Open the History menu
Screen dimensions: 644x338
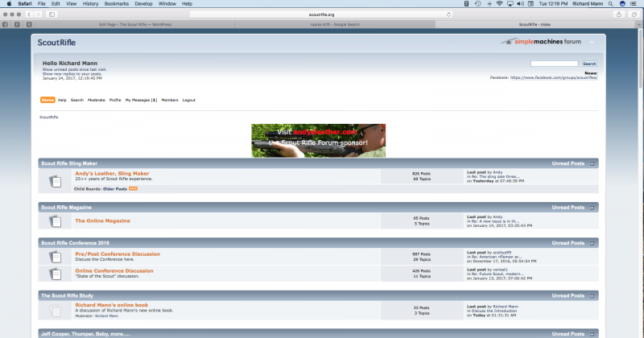[90, 4]
